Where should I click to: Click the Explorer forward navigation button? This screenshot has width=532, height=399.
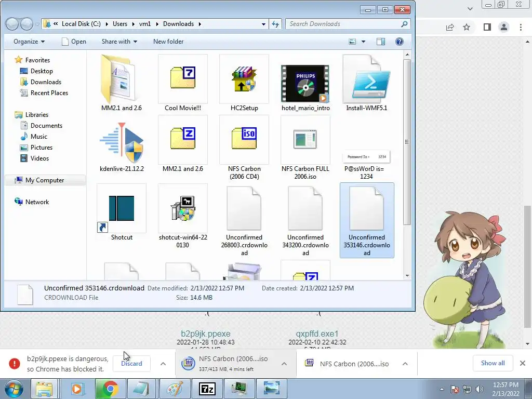click(26, 24)
